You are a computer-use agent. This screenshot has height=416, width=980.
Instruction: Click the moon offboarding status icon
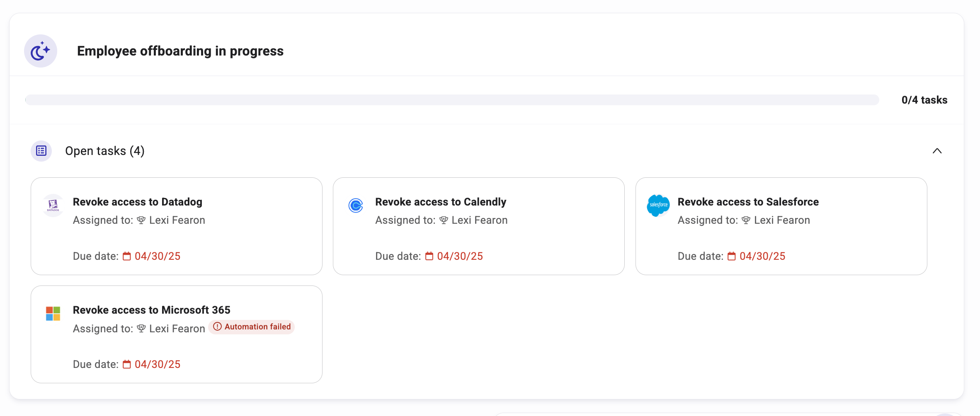pyautogui.click(x=41, y=51)
